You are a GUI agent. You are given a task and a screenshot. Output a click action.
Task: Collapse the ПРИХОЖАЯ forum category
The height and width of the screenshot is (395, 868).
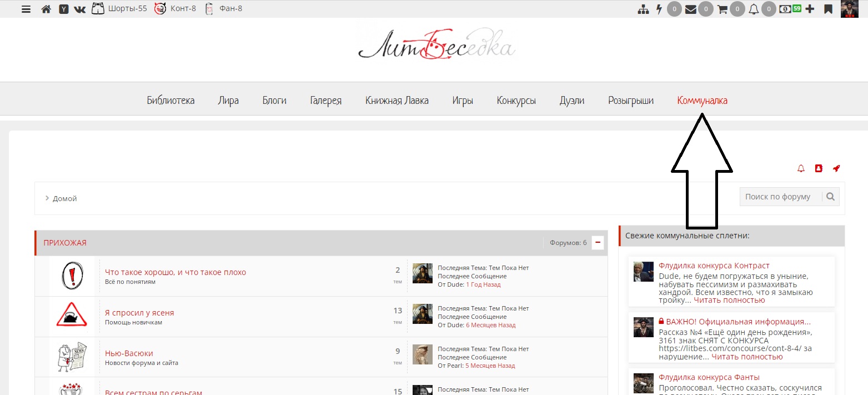[x=598, y=243]
